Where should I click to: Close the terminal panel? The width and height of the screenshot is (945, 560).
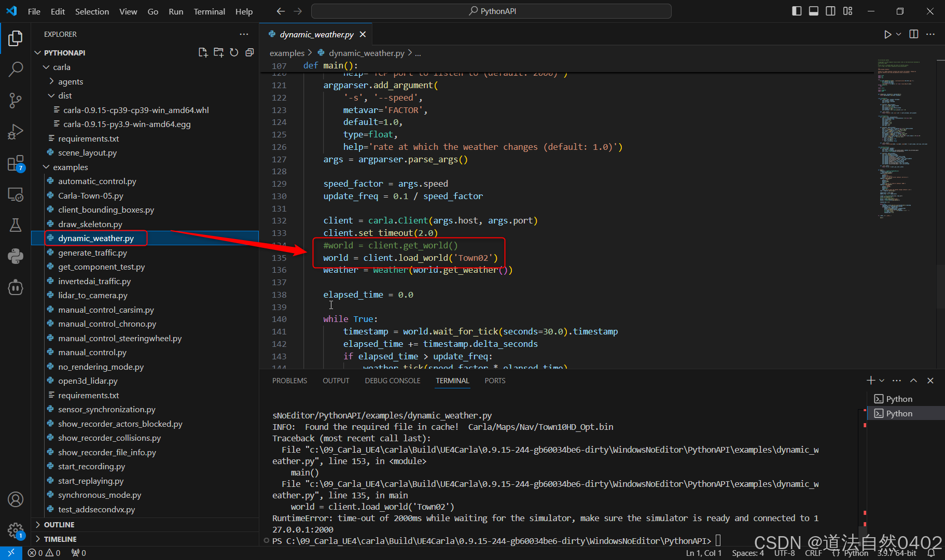click(930, 381)
